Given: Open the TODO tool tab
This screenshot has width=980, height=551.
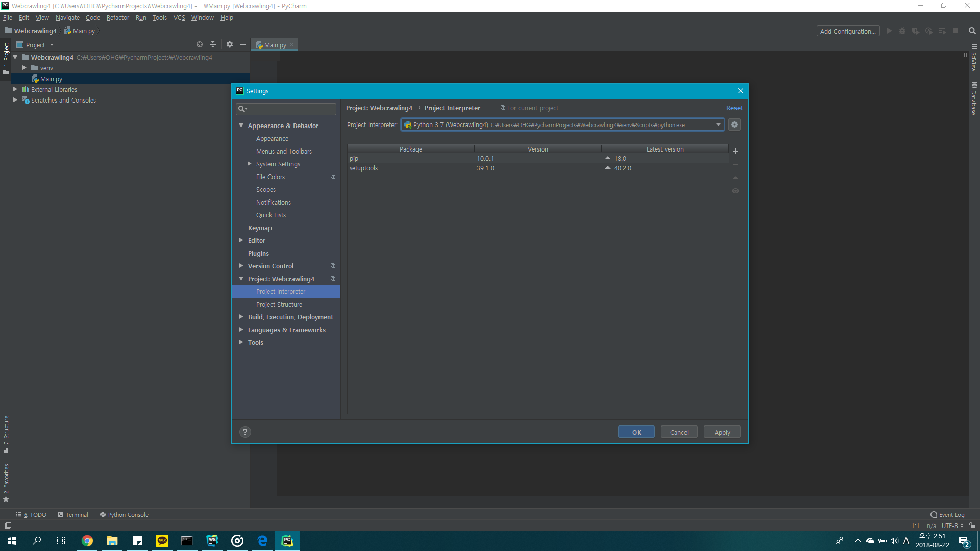Looking at the screenshot, I should pyautogui.click(x=31, y=515).
